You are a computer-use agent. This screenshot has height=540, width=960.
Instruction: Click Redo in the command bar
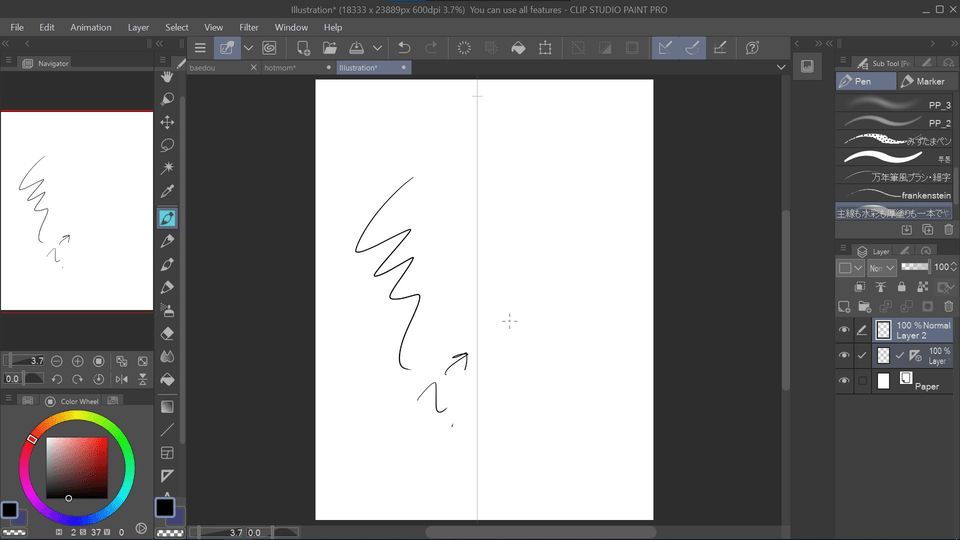(x=431, y=48)
